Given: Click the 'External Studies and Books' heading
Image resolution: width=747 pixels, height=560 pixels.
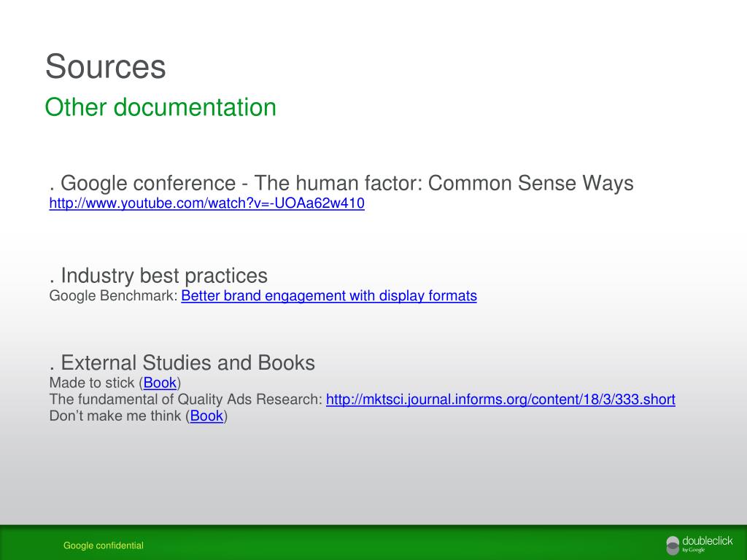Looking at the screenshot, I should click(182, 363).
